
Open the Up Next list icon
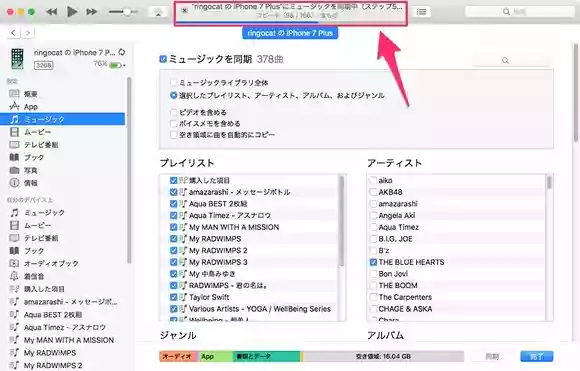coord(421,12)
